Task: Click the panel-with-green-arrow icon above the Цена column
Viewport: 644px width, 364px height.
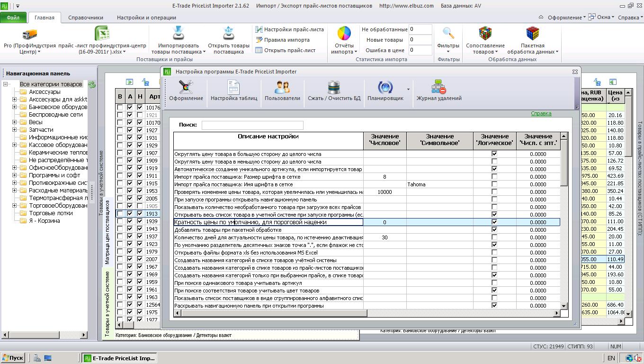Action: pyautogui.click(x=613, y=82)
